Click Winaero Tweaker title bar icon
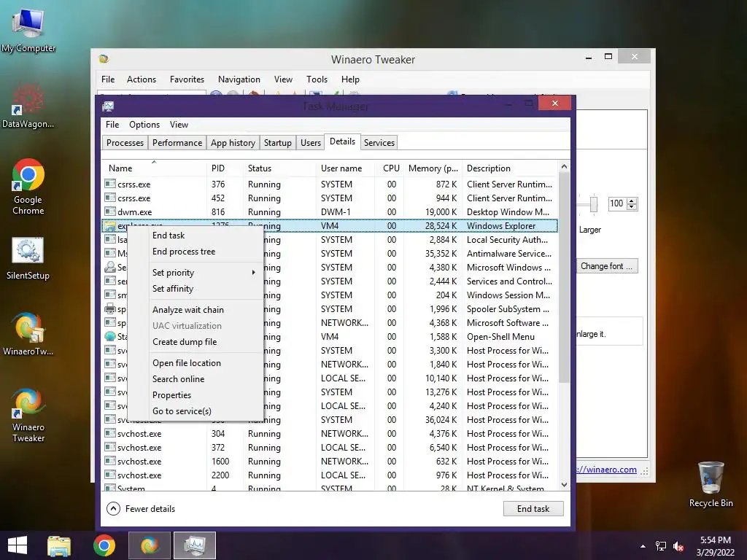The width and height of the screenshot is (747, 560). click(104, 59)
